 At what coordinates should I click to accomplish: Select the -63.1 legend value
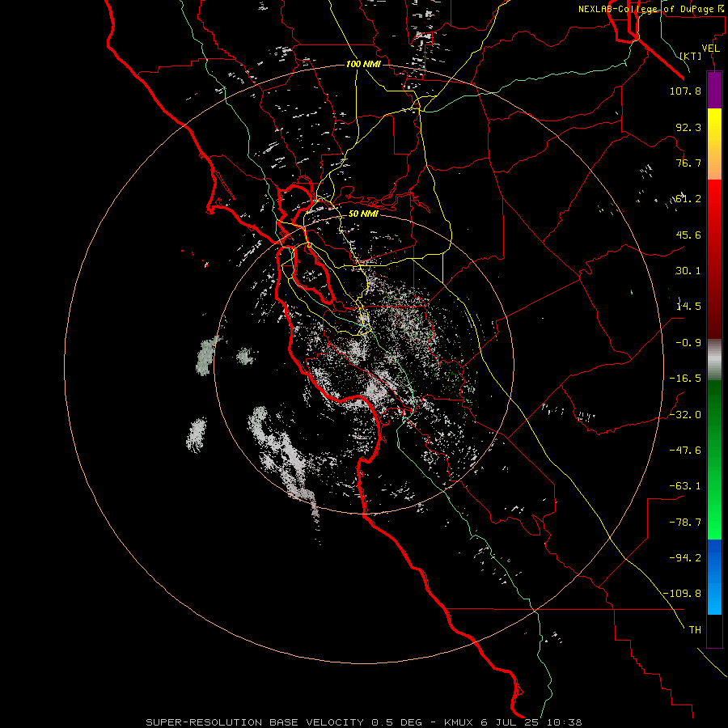point(685,486)
